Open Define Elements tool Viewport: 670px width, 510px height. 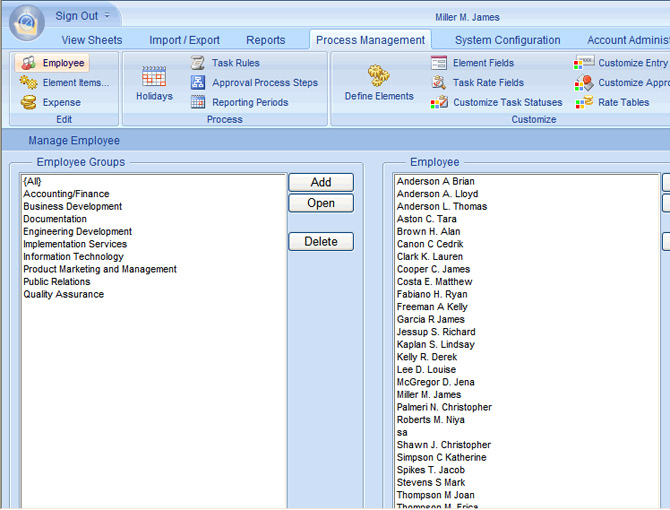379,76
